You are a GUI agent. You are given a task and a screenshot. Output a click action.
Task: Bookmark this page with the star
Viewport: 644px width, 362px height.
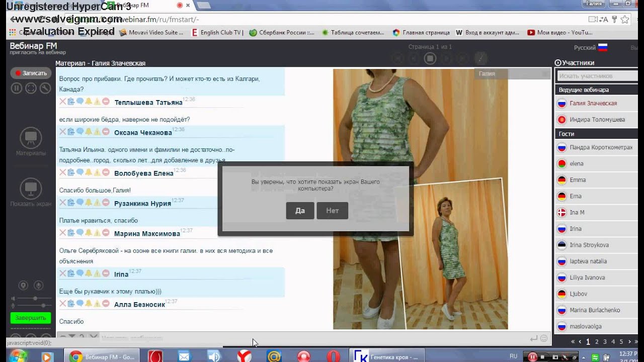click(624, 20)
